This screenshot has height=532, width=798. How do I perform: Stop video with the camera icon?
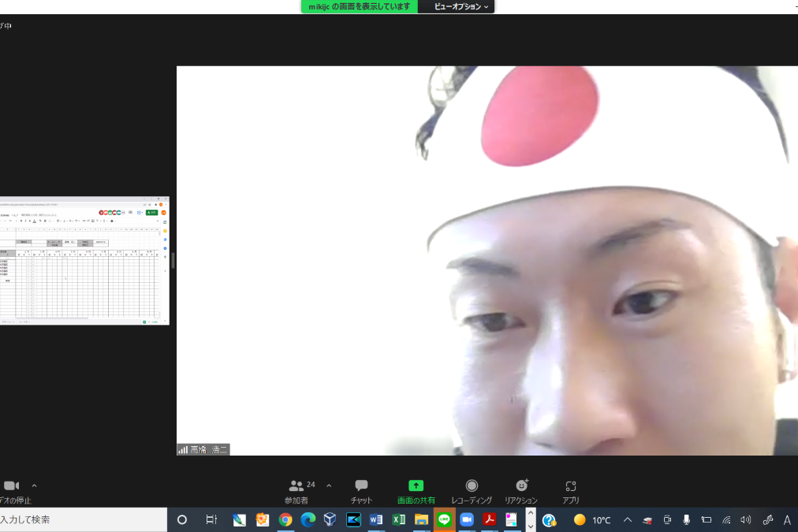point(11,486)
